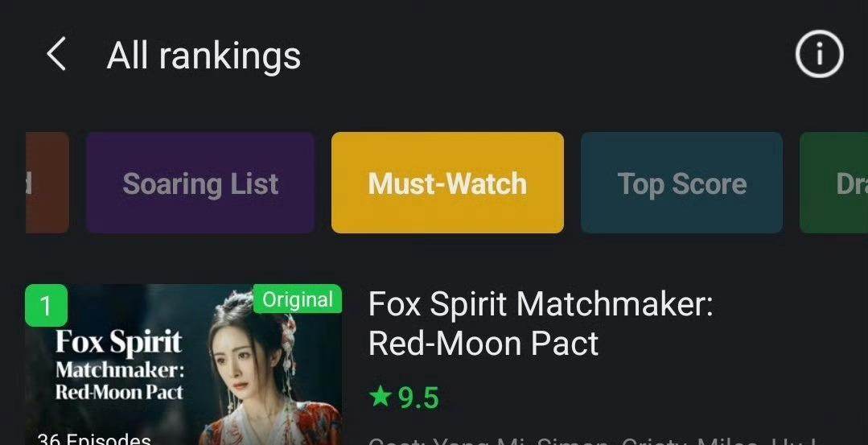Image resolution: width=868 pixels, height=445 pixels.
Task: Tap the white Fox Spirit text on poster
Action: pos(118,343)
